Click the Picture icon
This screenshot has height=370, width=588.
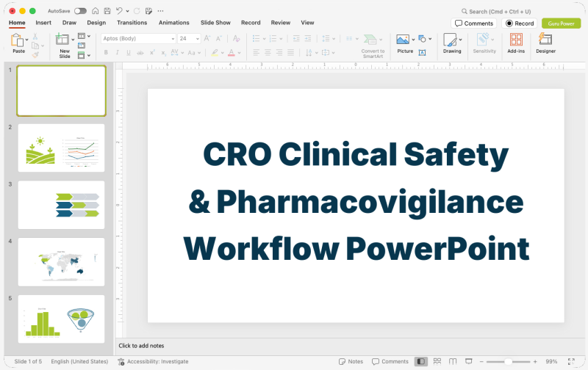click(403, 39)
